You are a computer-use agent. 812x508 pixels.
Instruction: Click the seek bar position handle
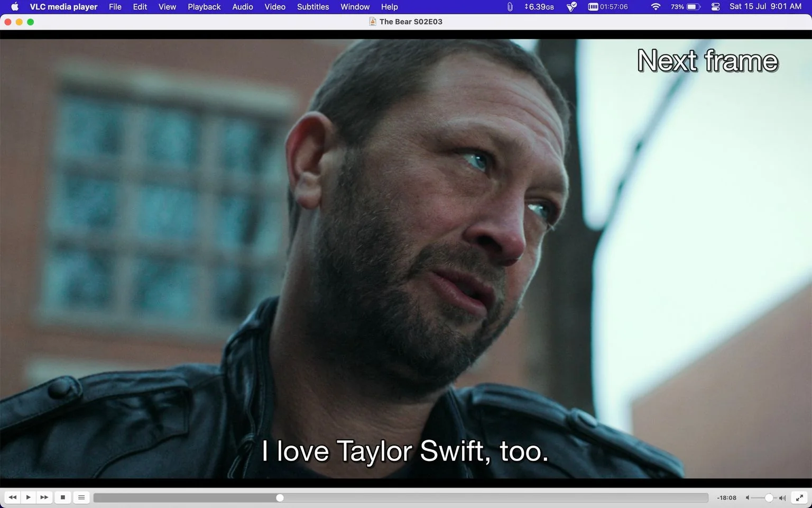(x=280, y=498)
